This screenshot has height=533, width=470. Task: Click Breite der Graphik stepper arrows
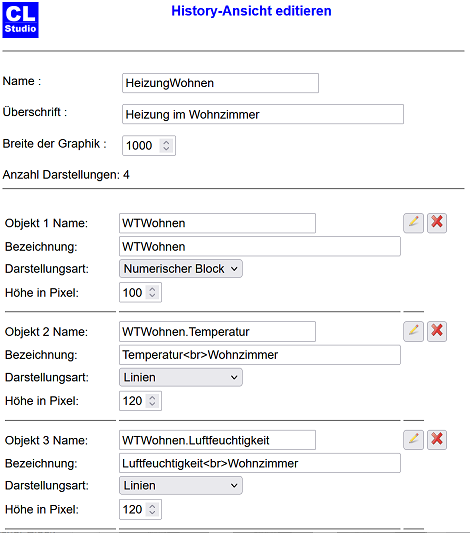click(x=166, y=145)
